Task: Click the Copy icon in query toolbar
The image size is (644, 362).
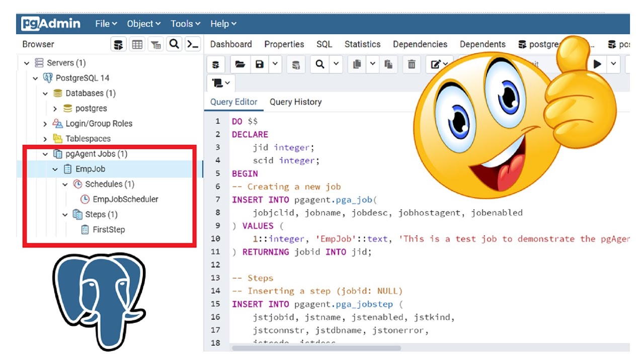Action: point(357,64)
